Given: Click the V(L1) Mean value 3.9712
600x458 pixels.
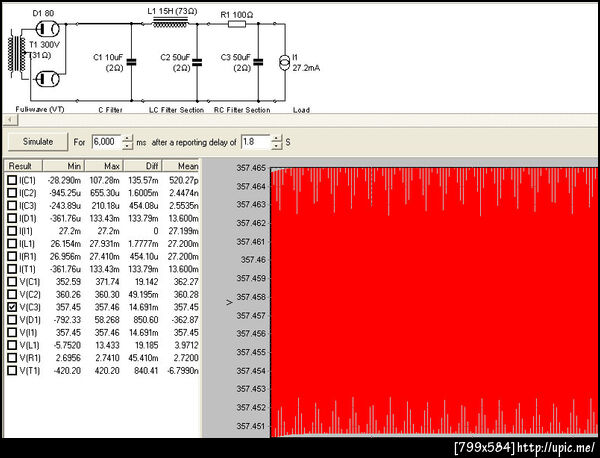Looking at the screenshot, I should [x=186, y=345].
